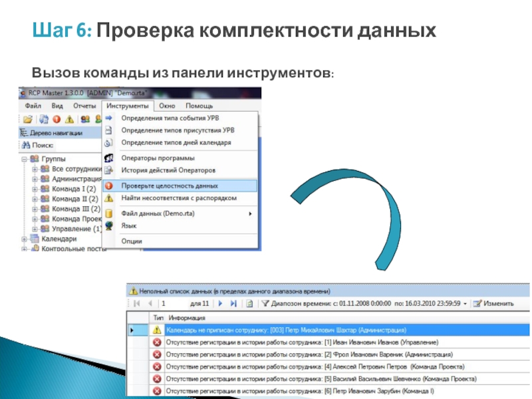Select row for Василий Васильевич Шевченко
Screen dimensions: 532x399
[328, 379]
